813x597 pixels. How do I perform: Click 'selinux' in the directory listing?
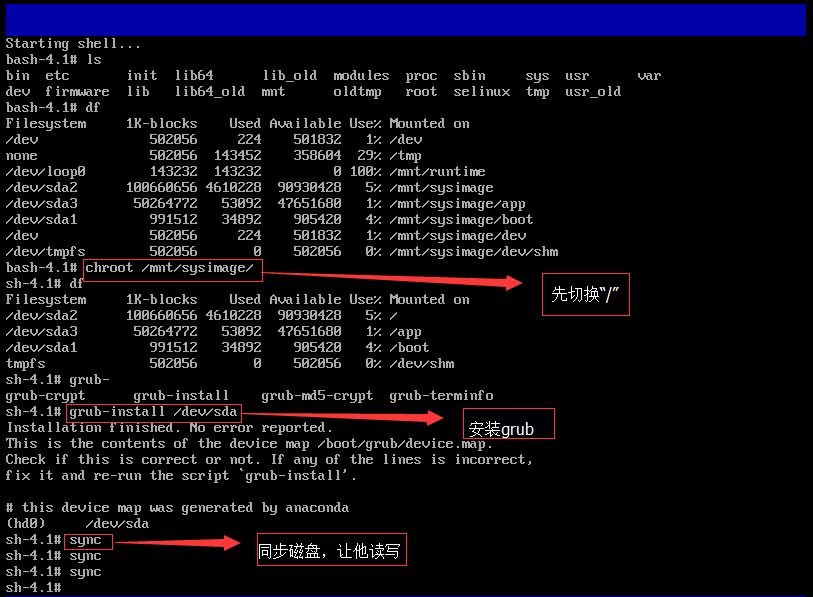click(481, 92)
